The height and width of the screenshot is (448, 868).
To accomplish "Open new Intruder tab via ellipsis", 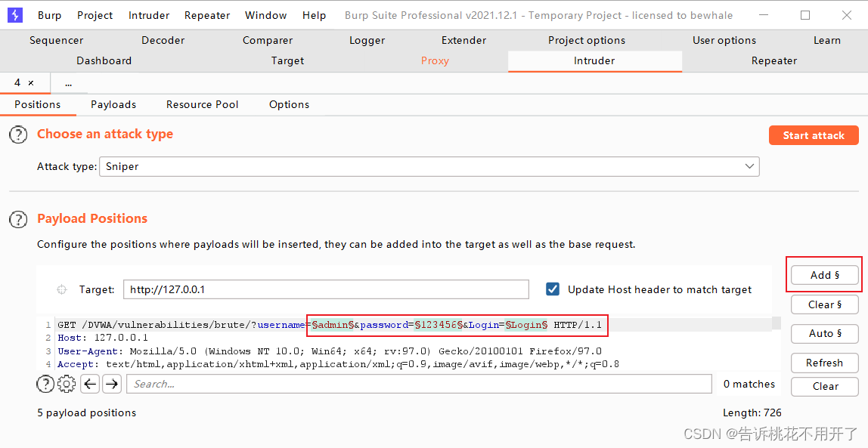I will coord(68,84).
